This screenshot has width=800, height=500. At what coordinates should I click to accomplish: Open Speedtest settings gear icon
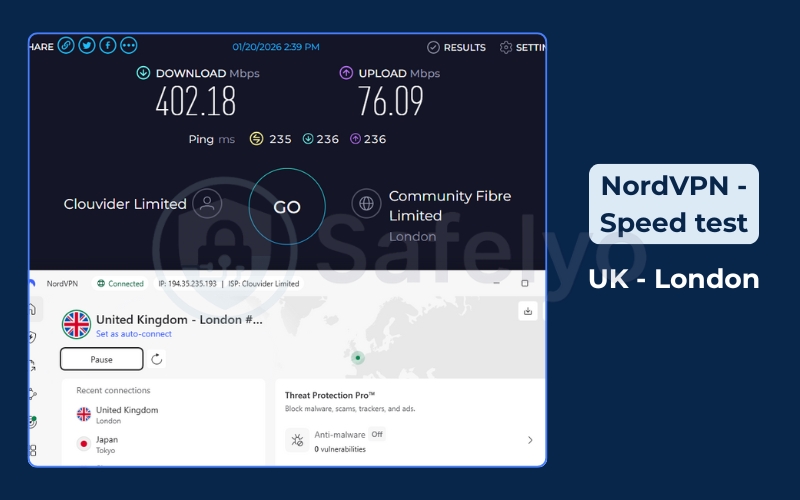506,47
